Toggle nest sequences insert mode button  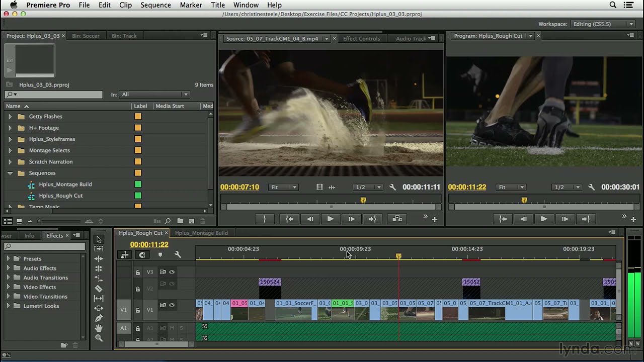(x=124, y=255)
